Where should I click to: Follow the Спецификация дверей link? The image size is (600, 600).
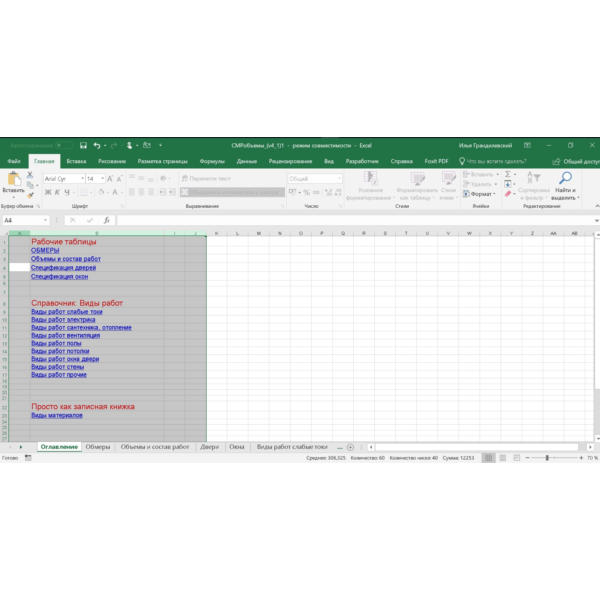point(64,267)
